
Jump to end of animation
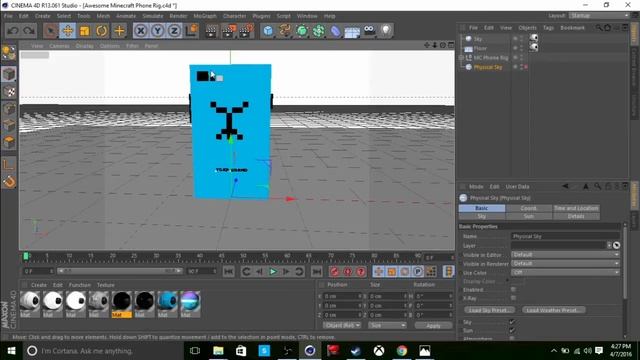316,271
